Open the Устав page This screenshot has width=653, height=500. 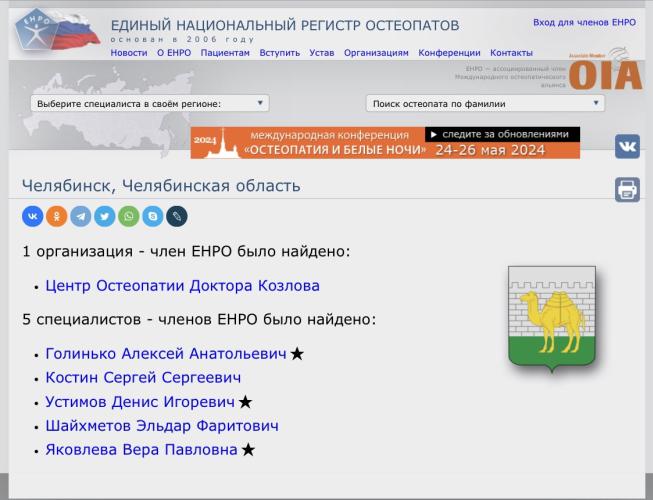point(322,53)
